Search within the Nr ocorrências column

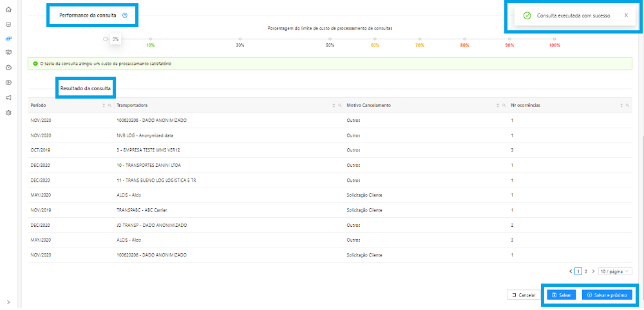(627, 106)
